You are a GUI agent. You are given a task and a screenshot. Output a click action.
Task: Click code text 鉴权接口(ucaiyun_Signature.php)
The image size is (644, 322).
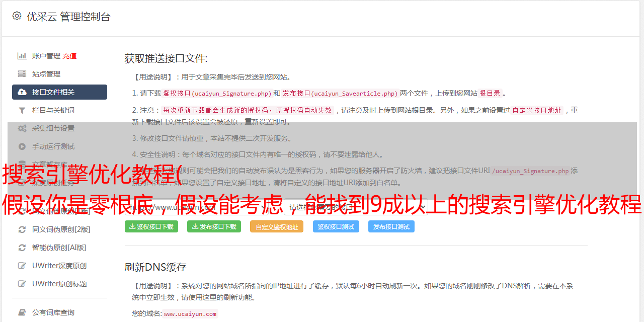pyautogui.click(x=217, y=94)
